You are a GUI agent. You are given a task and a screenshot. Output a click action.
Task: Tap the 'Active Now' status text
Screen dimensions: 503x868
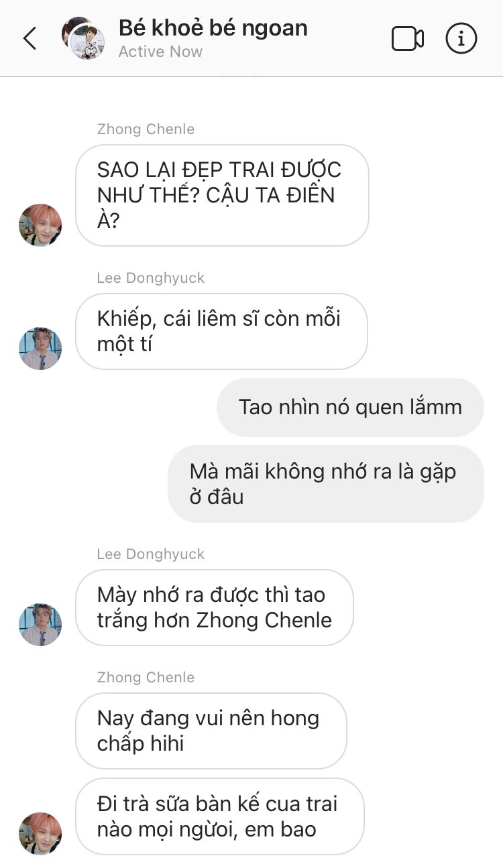(160, 52)
